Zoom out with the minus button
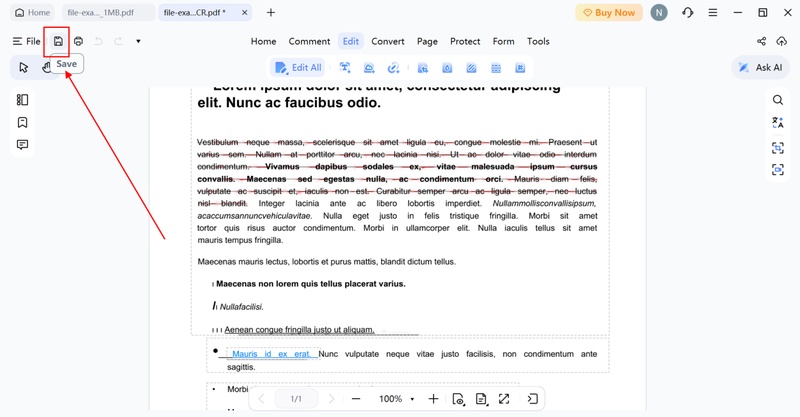800x417 pixels. click(356, 399)
